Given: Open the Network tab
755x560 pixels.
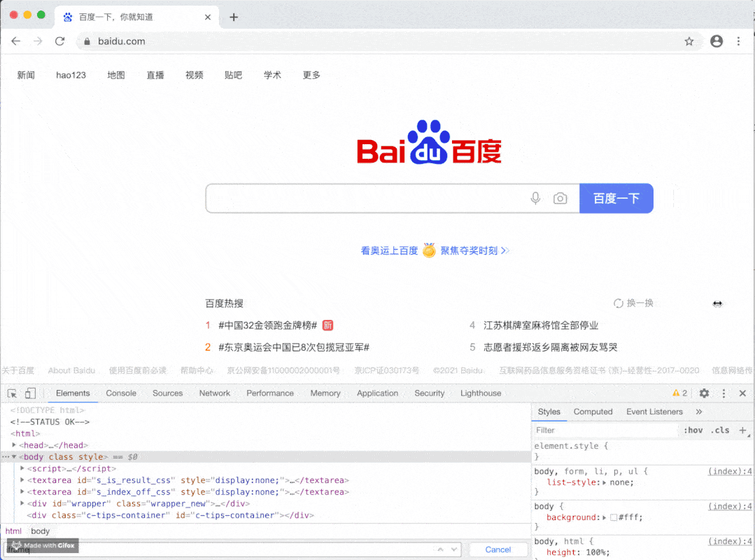Looking at the screenshot, I should [215, 393].
